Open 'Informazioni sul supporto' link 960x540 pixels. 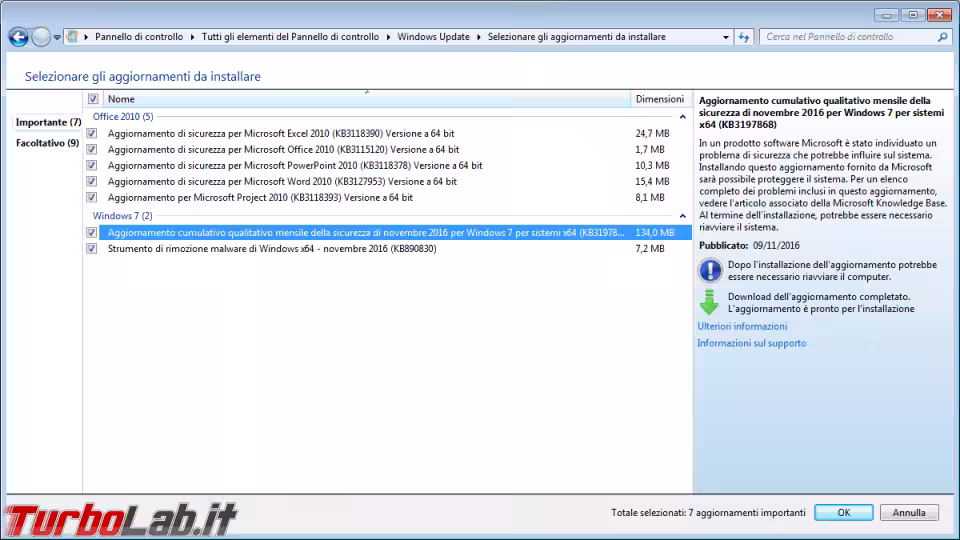[x=752, y=343]
